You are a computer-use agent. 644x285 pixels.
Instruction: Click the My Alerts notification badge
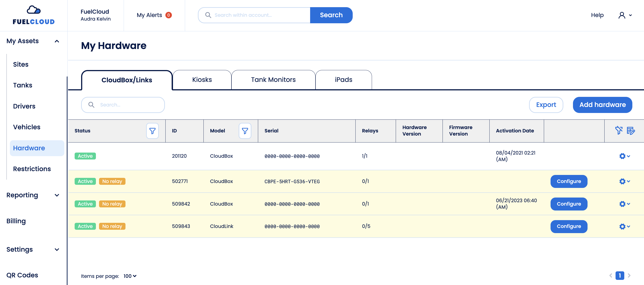coord(169,15)
